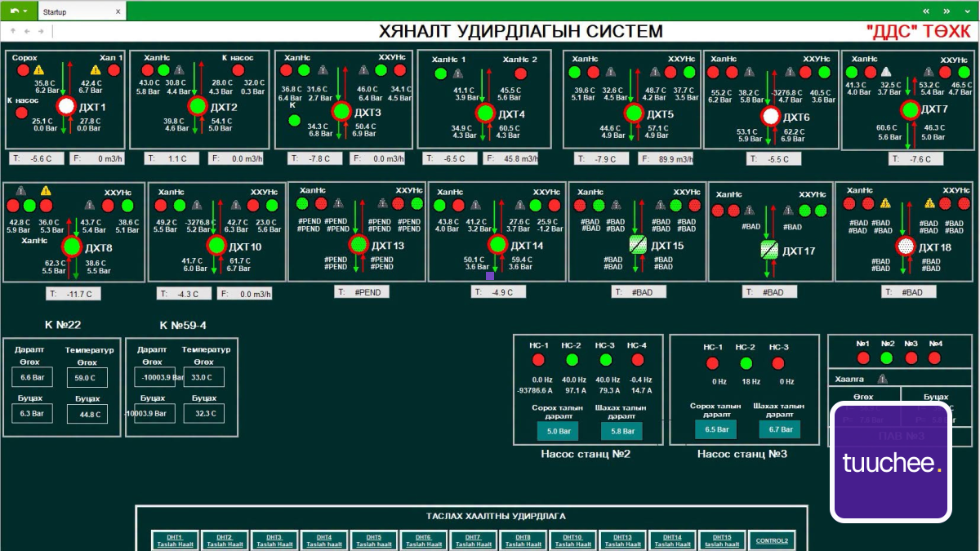Click the ДХТ15 hatched square symbol
The height and width of the screenshot is (551, 980).
(638, 245)
